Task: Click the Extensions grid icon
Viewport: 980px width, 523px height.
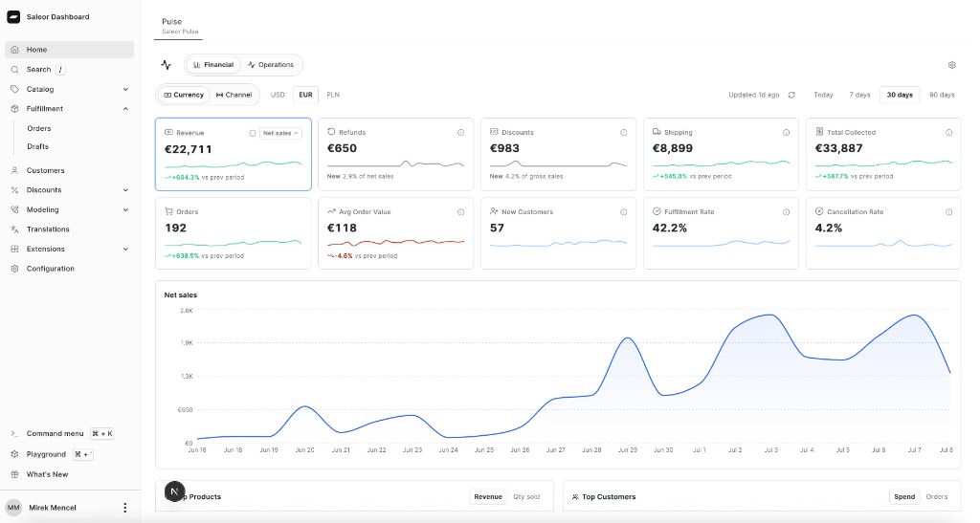Action: point(15,249)
